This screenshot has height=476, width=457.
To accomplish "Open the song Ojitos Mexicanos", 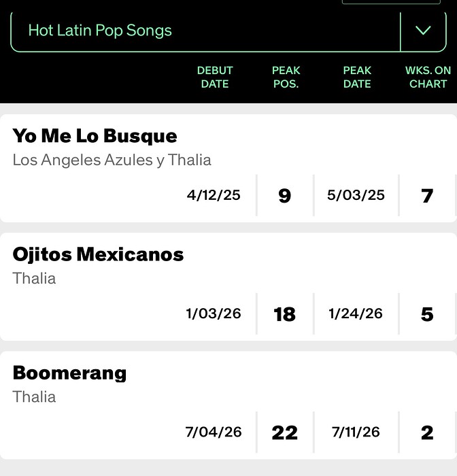I will click(98, 254).
